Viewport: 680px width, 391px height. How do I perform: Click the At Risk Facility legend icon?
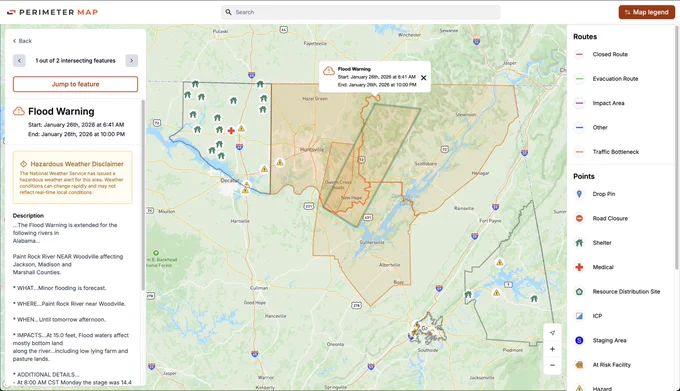[x=579, y=365]
